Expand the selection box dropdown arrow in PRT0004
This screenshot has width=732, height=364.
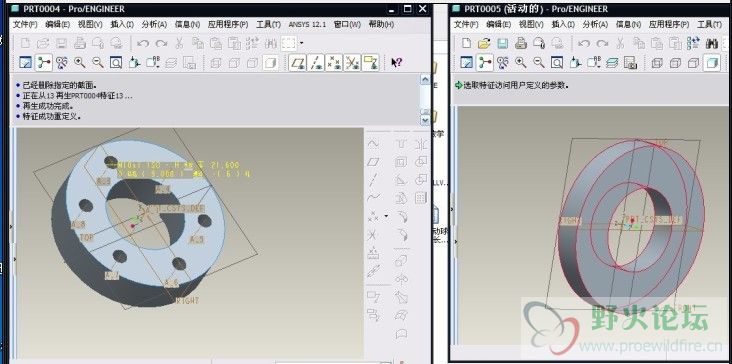302,43
